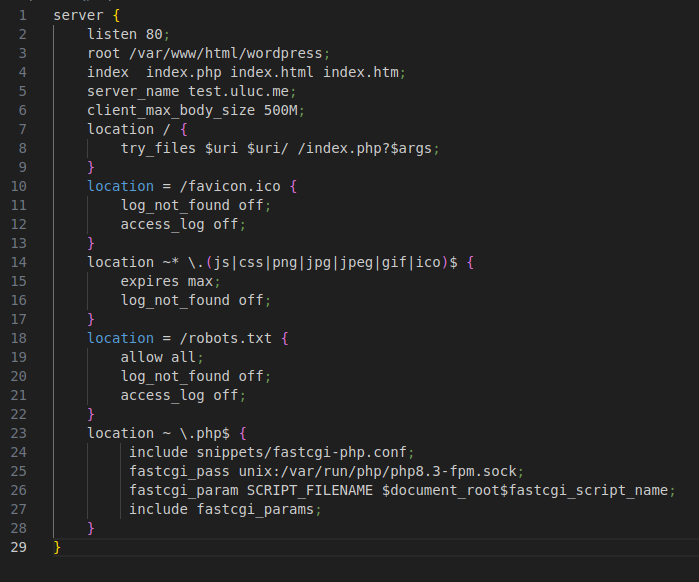Click closing yellow brace on line 29
Viewport: 699px width, 582px height.
coord(57,548)
